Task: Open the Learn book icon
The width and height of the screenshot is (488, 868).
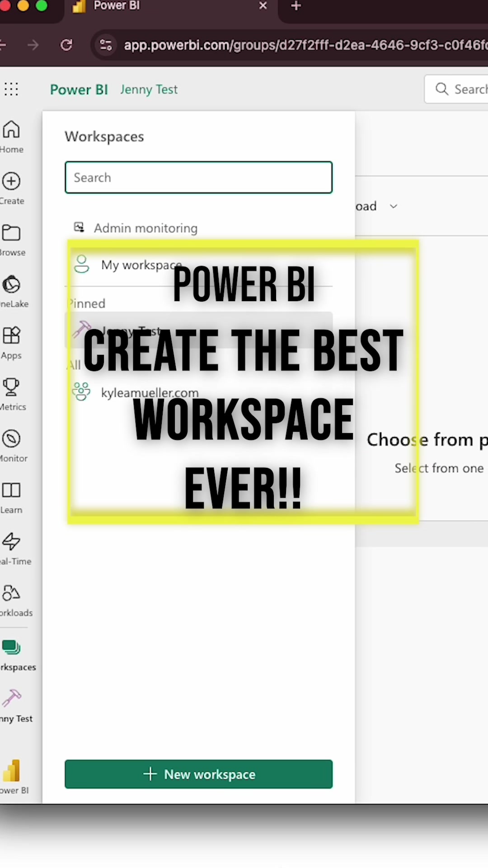Action: (x=11, y=491)
